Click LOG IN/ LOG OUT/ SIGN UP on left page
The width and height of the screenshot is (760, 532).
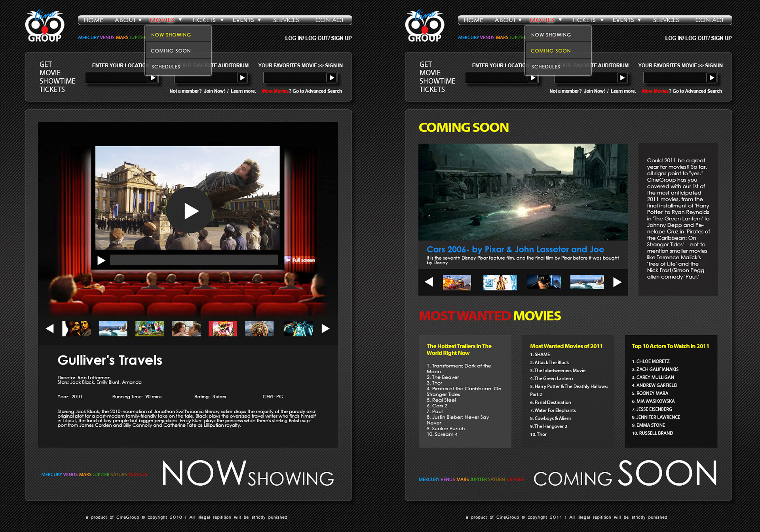tap(318, 38)
